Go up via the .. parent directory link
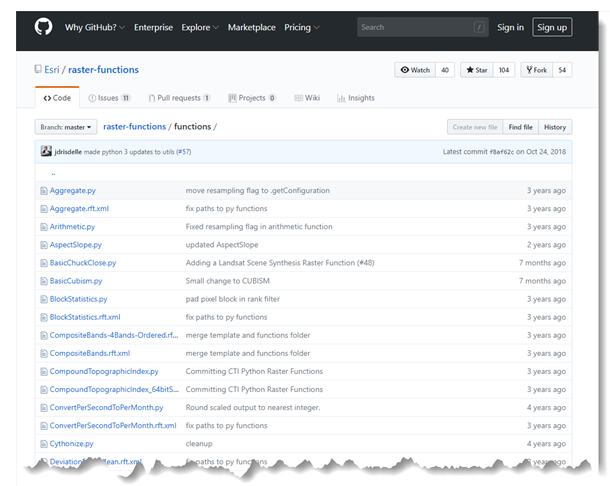 pyautogui.click(x=53, y=174)
